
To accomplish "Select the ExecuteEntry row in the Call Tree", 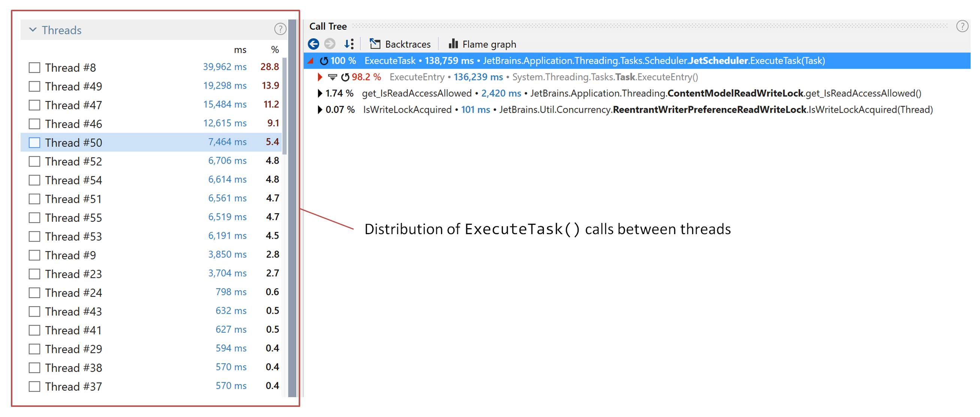I will [417, 77].
